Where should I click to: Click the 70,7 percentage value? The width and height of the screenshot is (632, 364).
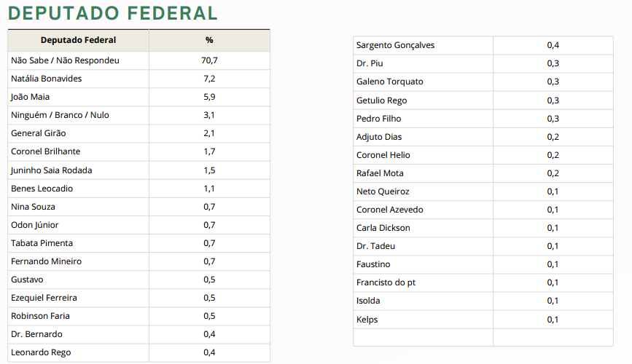209,60
